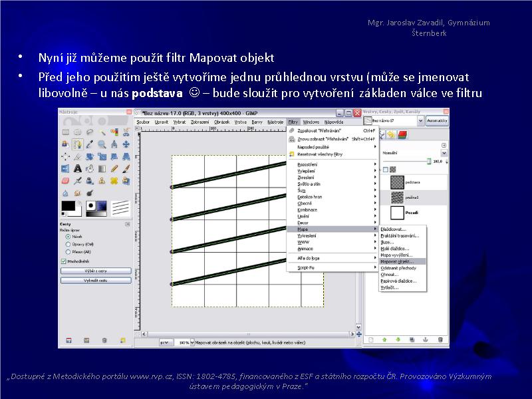Click Resetovat všechny filtry entry
Screen dimensions: 532x399
click(332, 154)
